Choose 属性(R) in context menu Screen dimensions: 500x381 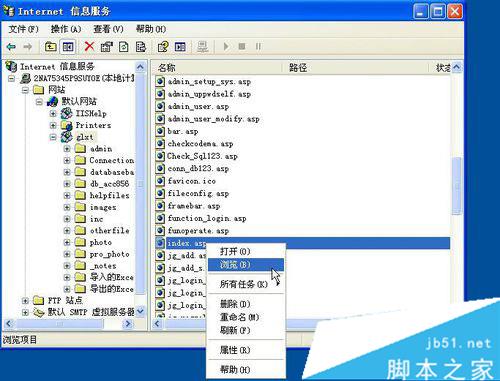(x=246, y=350)
